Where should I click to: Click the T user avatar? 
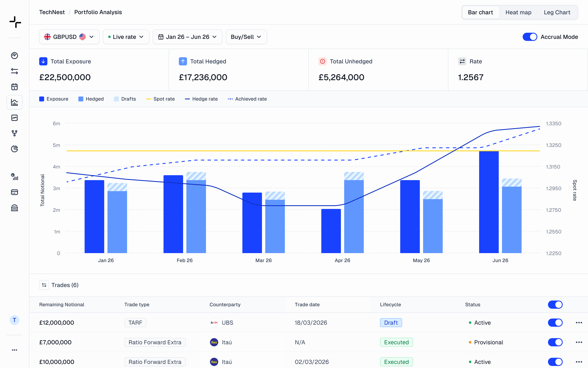pyautogui.click(x=14, y=320)
